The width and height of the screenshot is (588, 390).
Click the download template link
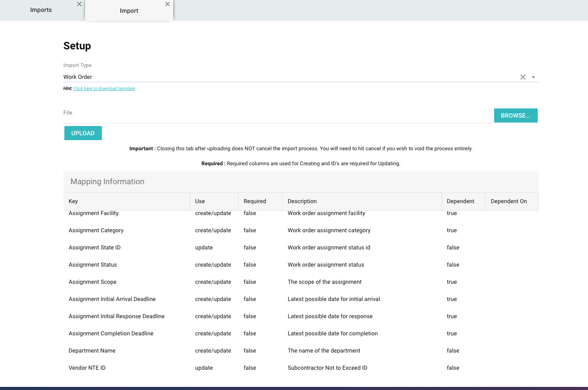pos(104,89)
